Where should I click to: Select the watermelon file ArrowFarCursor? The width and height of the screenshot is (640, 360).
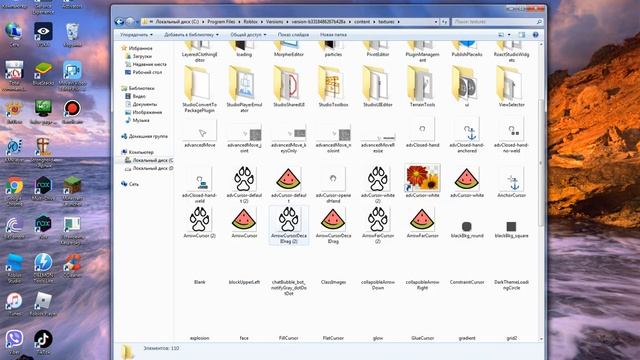[422, 222]
